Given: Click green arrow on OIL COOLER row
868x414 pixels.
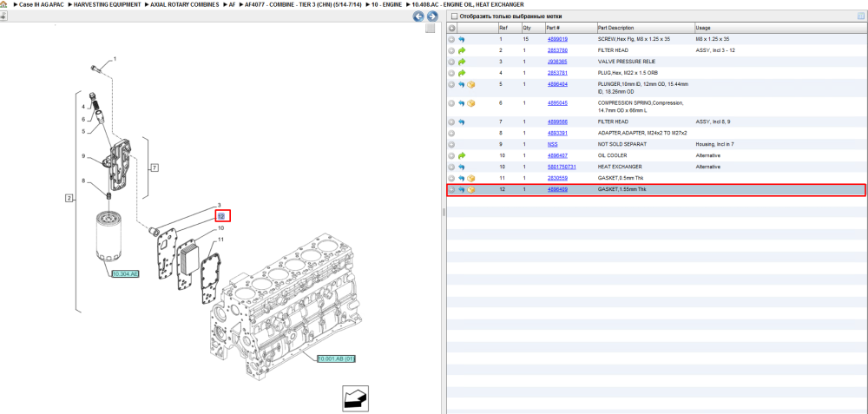Looking at the screenshot, I should [461, 155].
